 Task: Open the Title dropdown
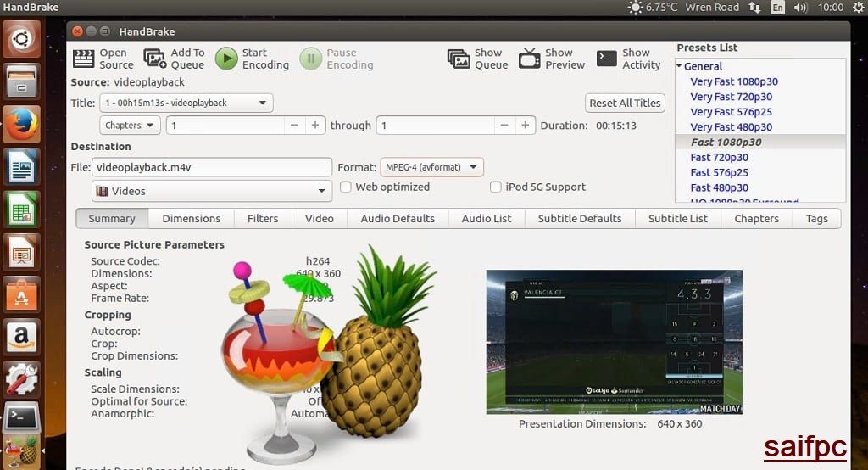(186, 103)
